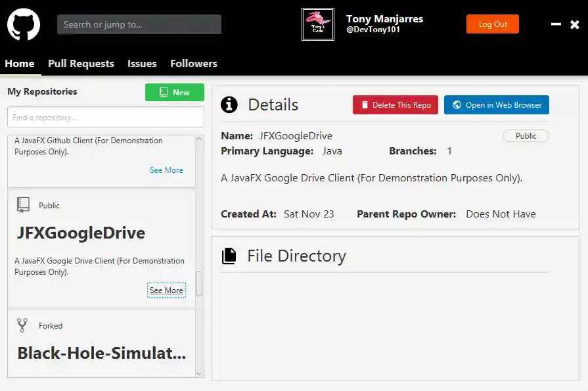Go to the Followers tab
The image size is (588, 391).
pos(194,64)
